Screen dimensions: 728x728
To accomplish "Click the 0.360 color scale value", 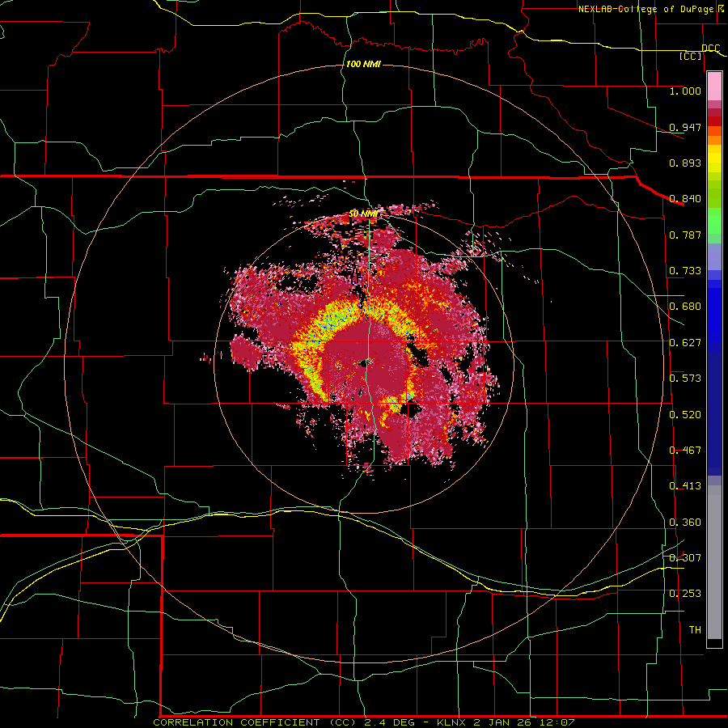I will [x=685, y=523].
